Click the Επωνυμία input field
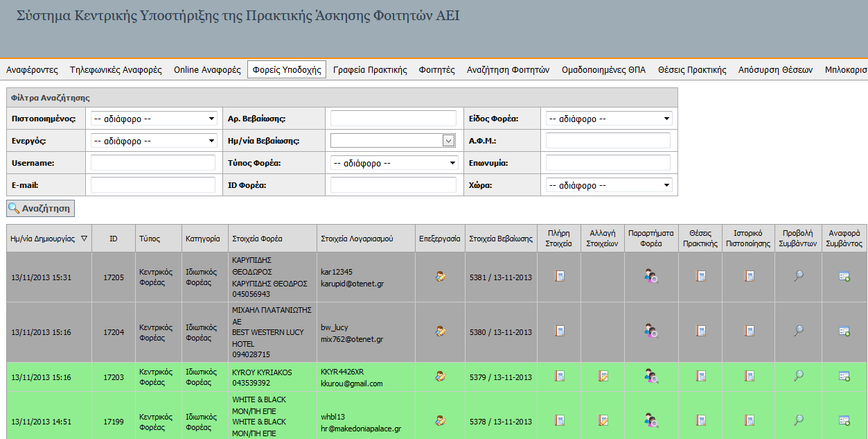The width and height of the screenshot is (868, 439). click(608, 163)
